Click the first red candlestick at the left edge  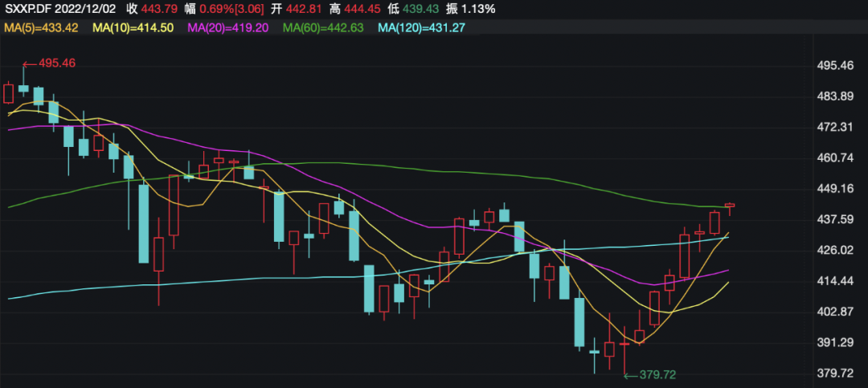(x=8, y=93)
